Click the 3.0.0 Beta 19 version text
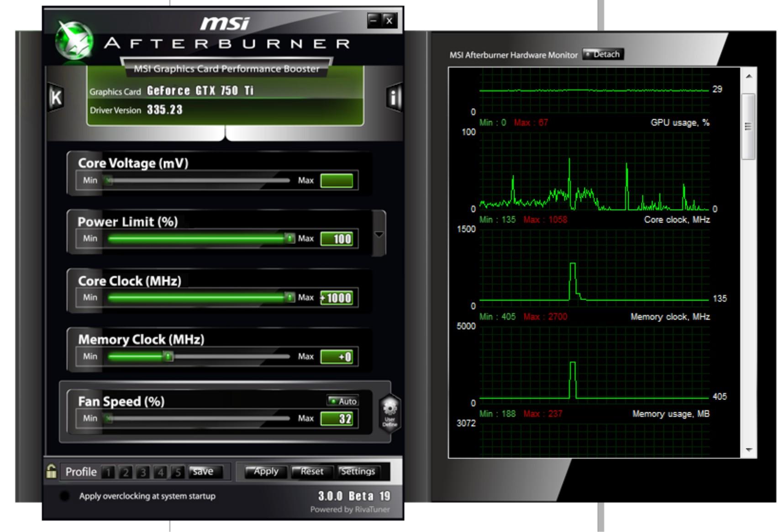This screenshot has width=784, height=532. point(354,496)
